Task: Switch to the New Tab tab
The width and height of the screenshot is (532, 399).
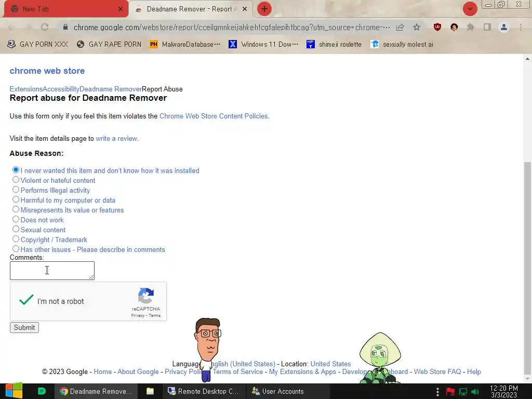Action: pos(66,9)
